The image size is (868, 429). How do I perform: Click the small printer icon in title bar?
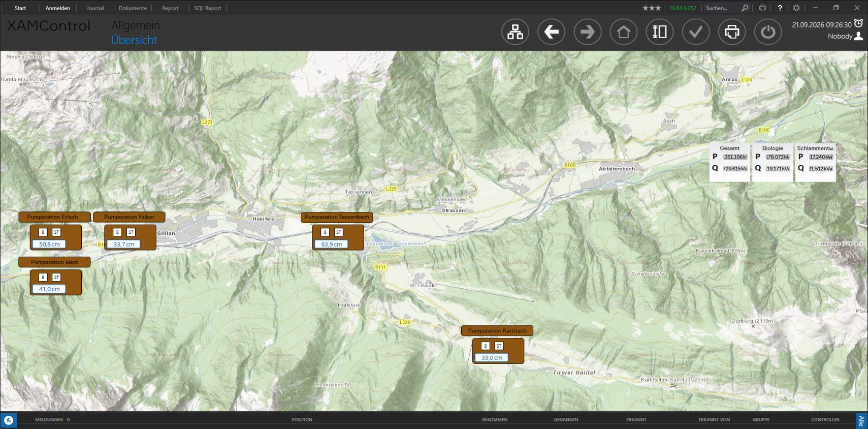(762, 8)
